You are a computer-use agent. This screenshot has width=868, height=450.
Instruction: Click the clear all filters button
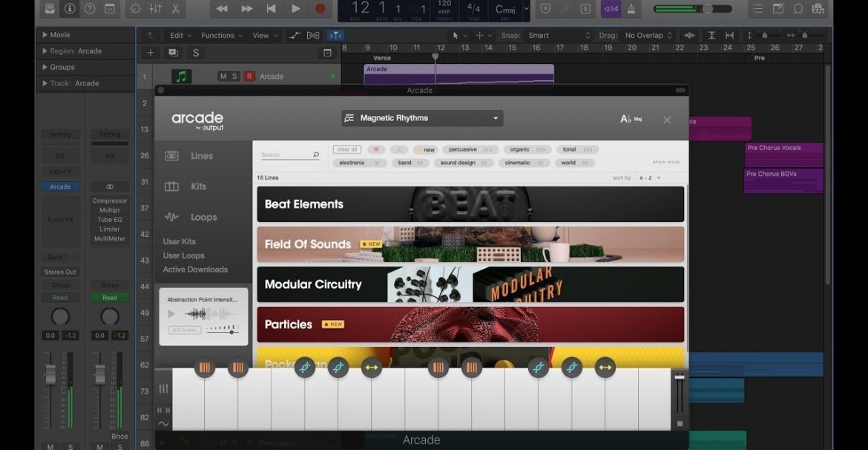click(347, 150)
